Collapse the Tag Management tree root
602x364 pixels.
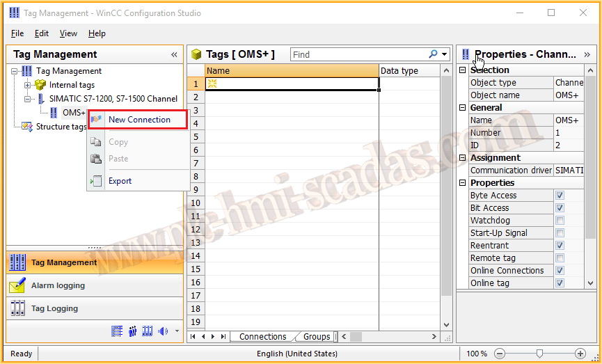(15, 71)
